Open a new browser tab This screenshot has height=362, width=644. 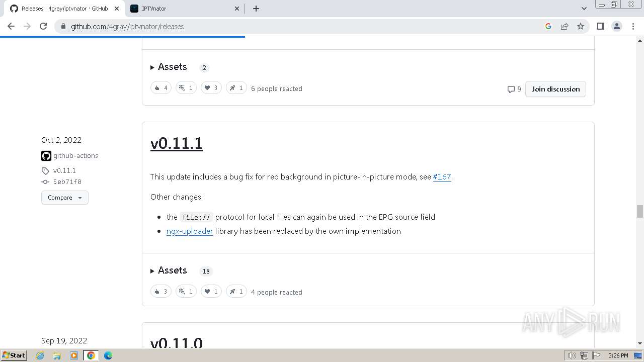[256, 9]
